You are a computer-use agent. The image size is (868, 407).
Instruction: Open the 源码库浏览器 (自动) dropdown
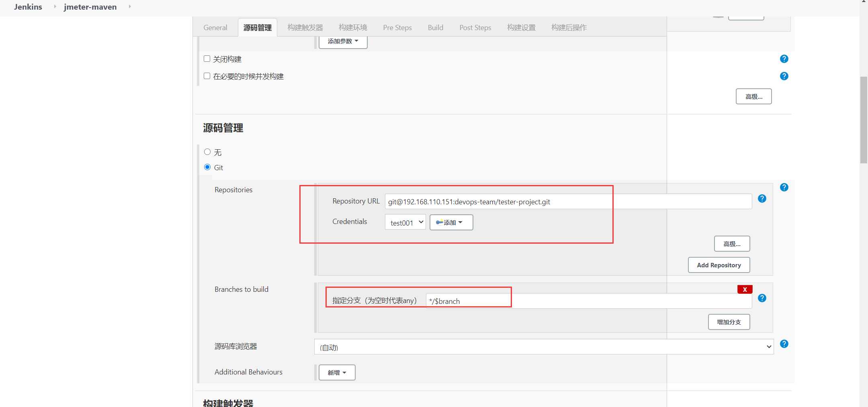click(544, 347)
